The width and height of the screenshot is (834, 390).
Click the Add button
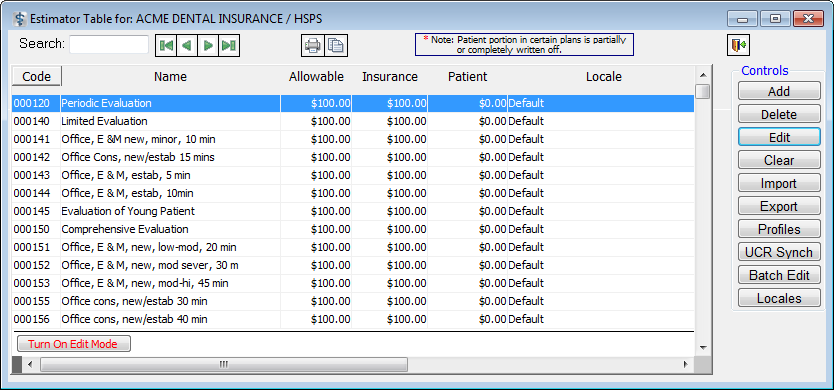coord(779,92)
